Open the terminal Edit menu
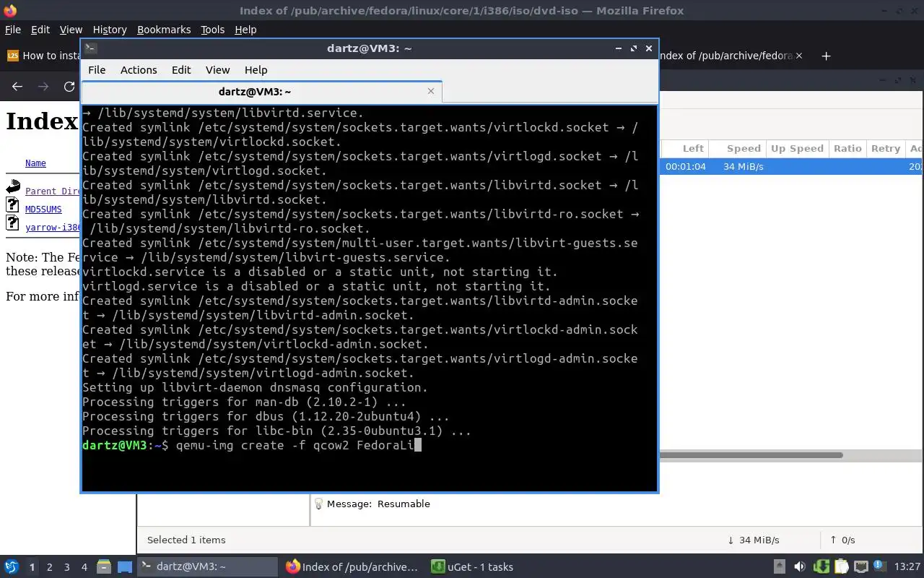 181,70
